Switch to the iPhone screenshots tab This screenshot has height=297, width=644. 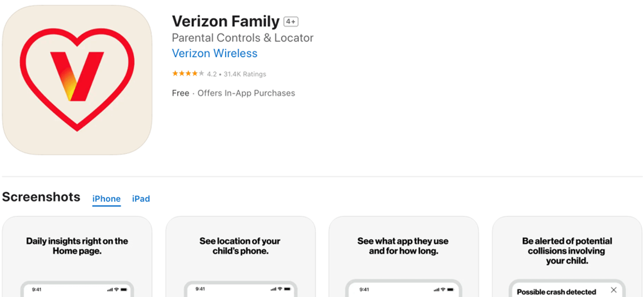(x=106, y=199)
